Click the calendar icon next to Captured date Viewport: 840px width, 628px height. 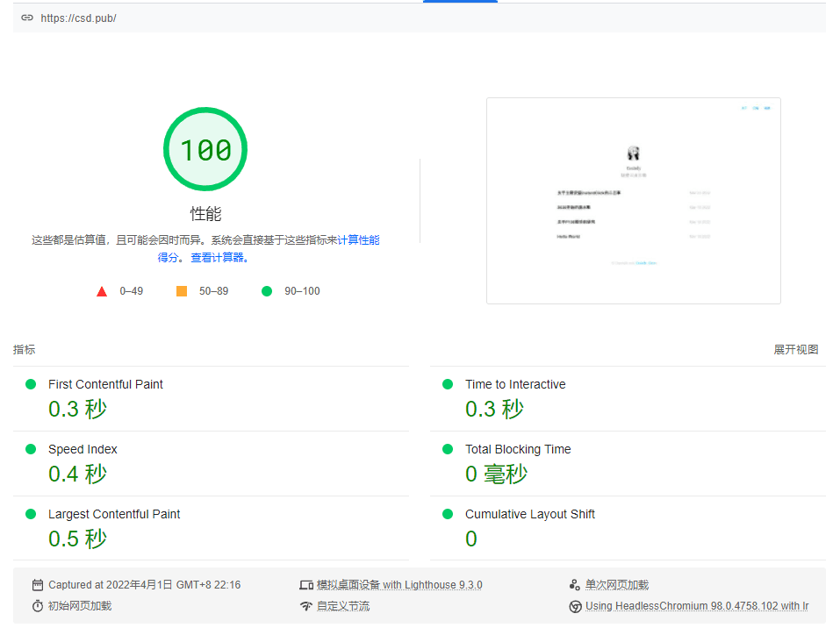tap(37, 584)
